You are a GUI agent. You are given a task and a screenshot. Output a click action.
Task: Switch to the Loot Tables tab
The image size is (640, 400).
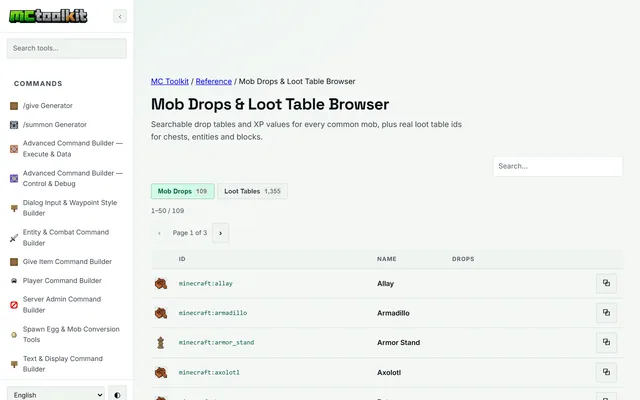pos(252,191)
